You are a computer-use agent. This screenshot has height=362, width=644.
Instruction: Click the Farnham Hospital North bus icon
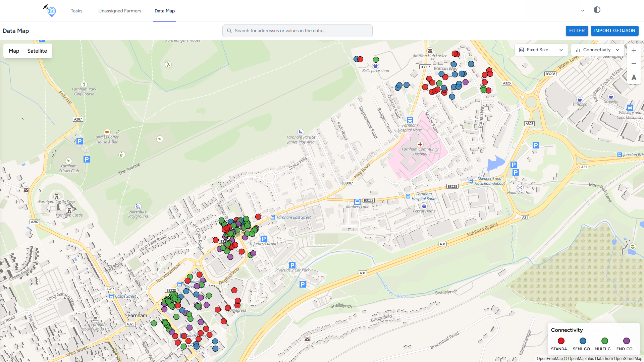click(410, 120)
